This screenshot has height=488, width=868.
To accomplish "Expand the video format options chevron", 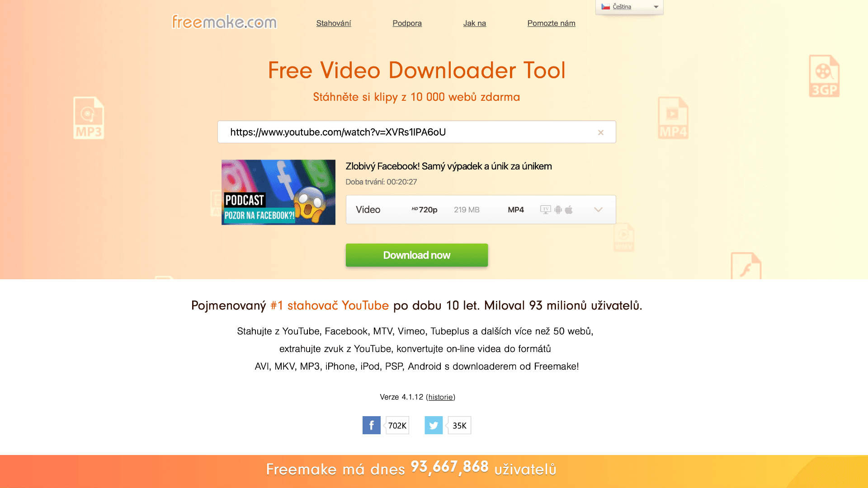I will [599, 210].
